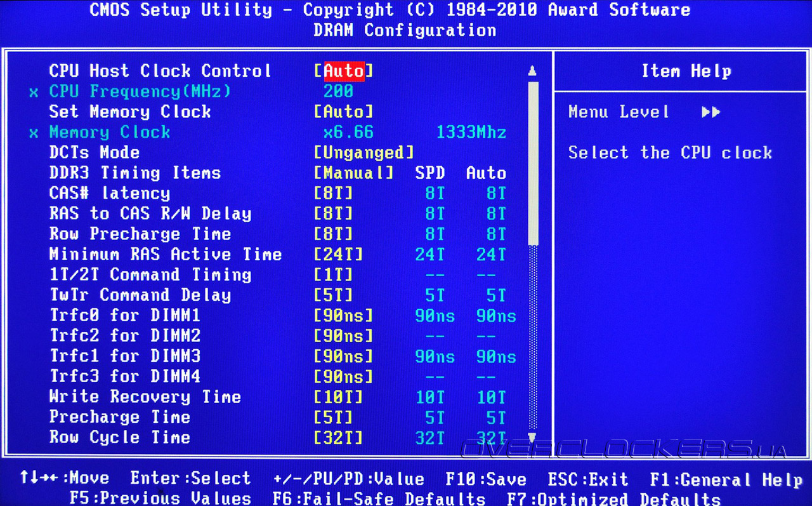Click the TwTr Command Delay label
This screenshot has width=812, height=506.
pos(140,295)
